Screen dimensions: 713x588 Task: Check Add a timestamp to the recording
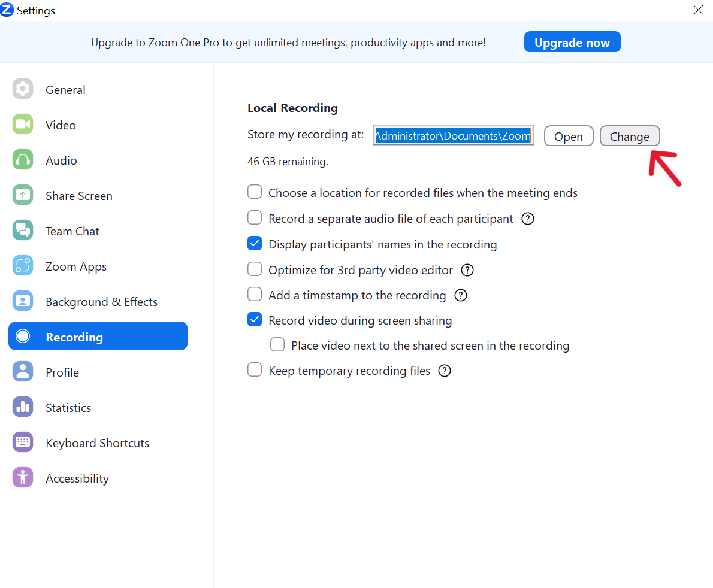255,295
